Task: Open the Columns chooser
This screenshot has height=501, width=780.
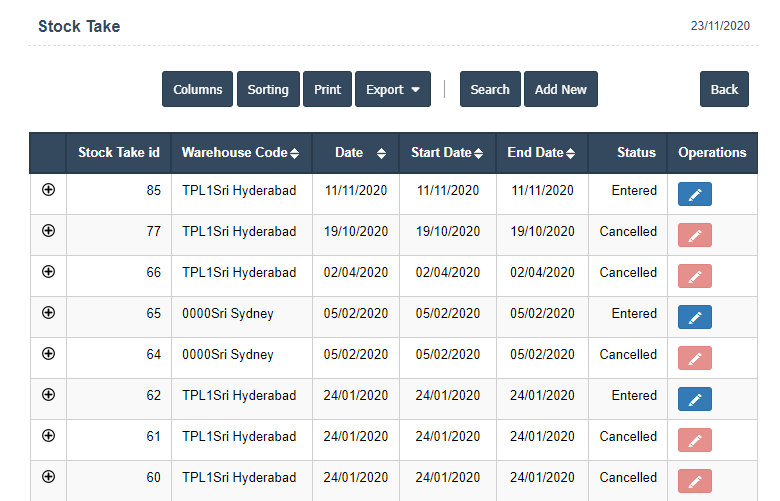Action: (197, 89)
